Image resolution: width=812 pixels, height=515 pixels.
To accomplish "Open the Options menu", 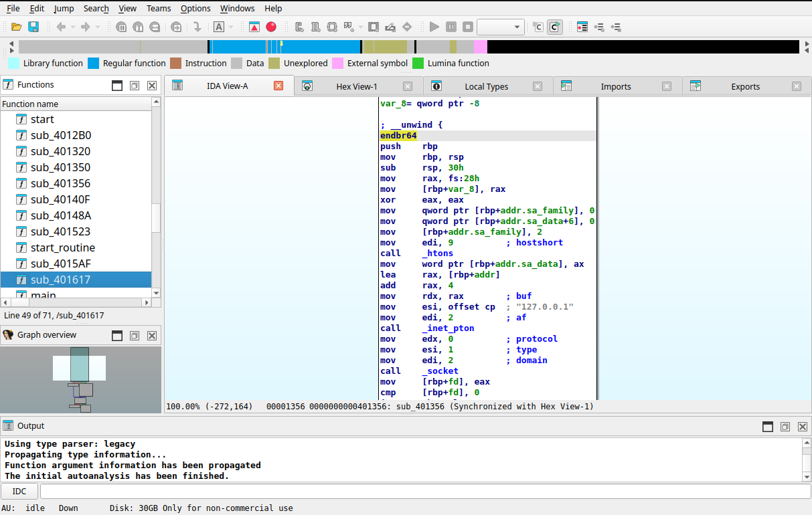I will pyautogui.click(x=195, y=8).
